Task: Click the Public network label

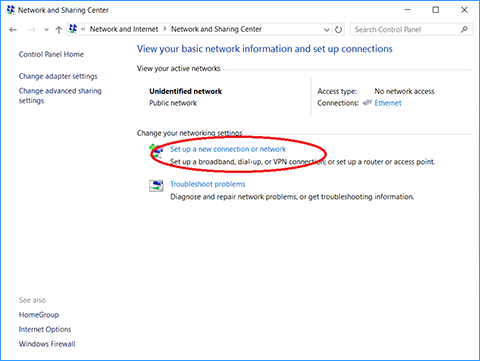Action: [173, 103]
